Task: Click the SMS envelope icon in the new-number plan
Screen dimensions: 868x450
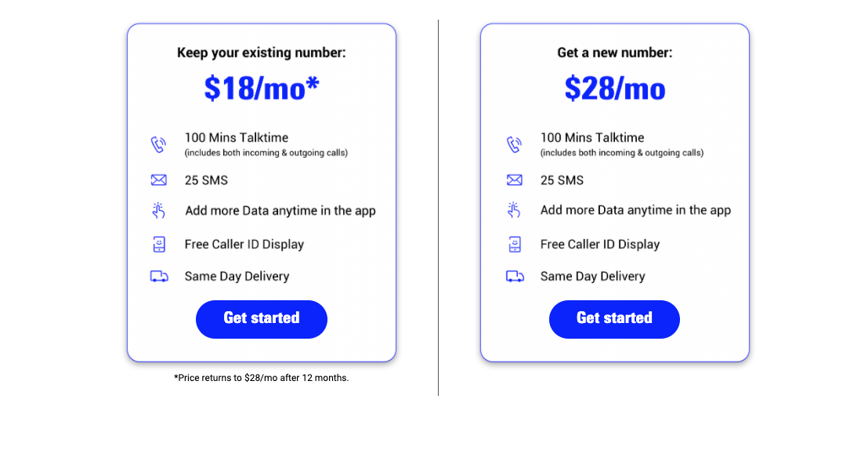Action: tap(515, 180)
